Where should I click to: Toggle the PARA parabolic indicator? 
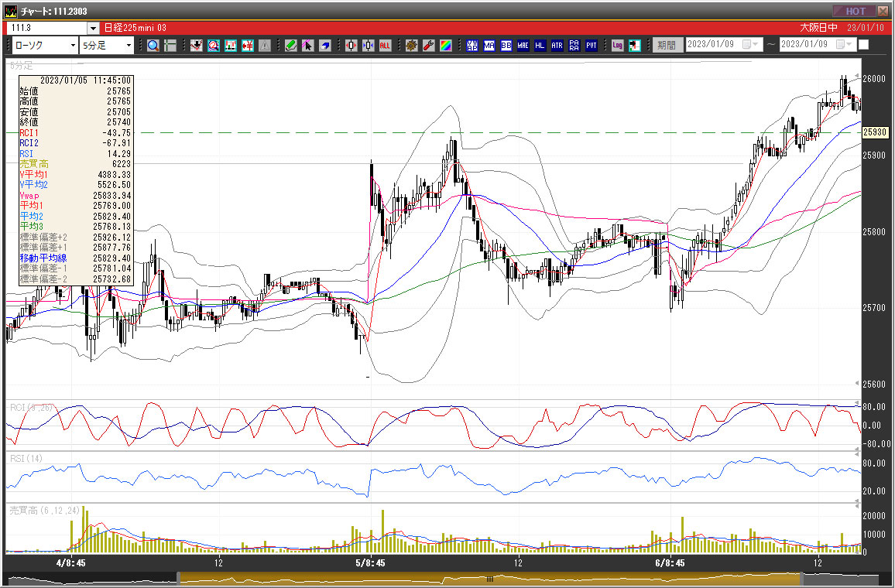click(x=574, y=46)
